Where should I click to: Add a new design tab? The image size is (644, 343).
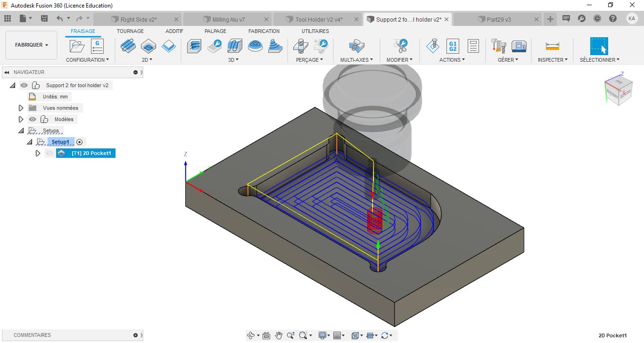(x=550, y=19)
